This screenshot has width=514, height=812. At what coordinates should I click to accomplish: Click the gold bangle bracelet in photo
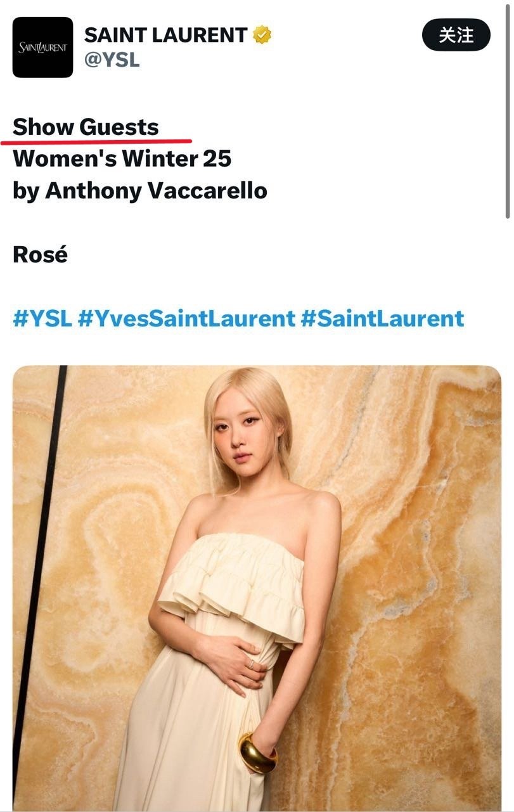pyautogui.click(x=257, y=753)
